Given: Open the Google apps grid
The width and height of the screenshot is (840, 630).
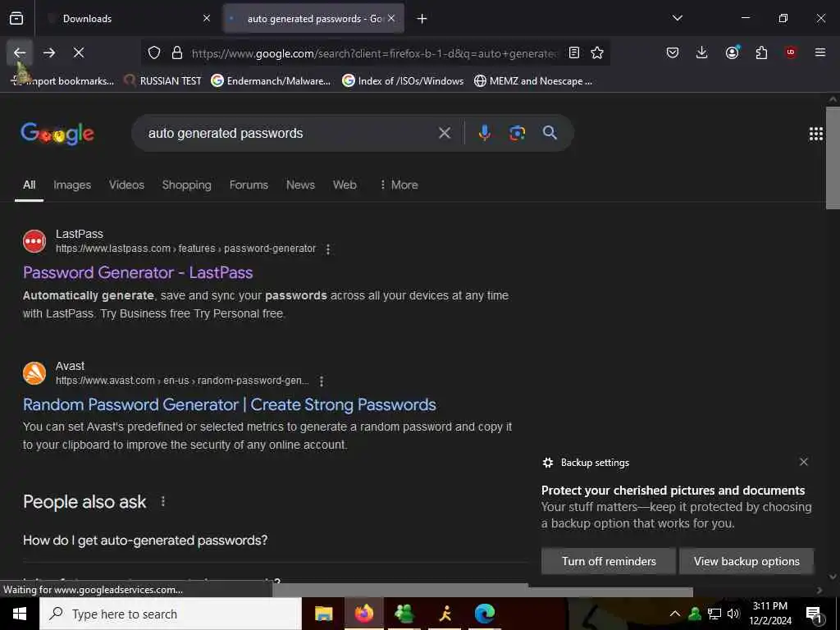Looking at the screenshot, I should click(x=816, y=134).
